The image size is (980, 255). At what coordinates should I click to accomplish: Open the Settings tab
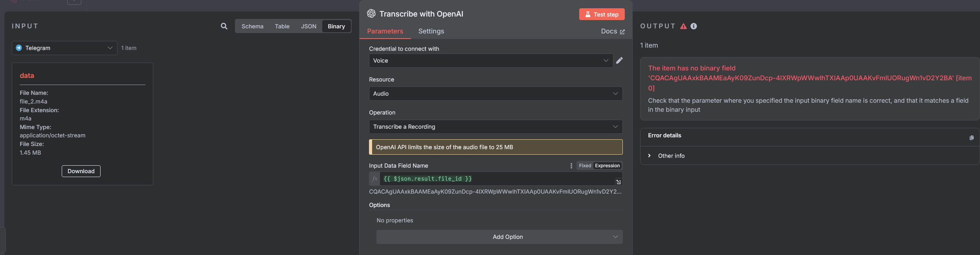click(431, 31)
